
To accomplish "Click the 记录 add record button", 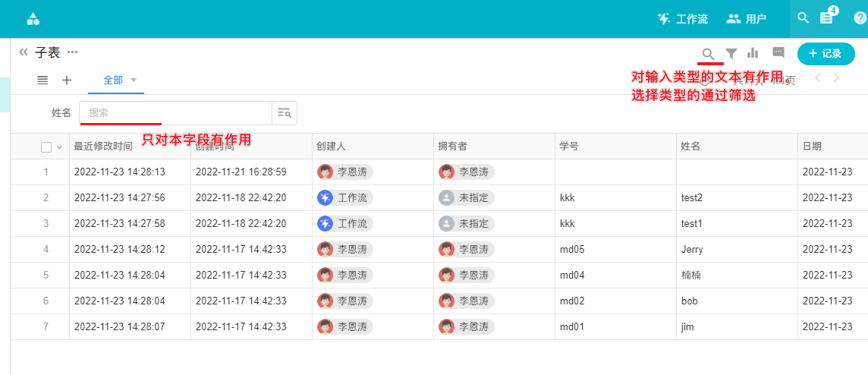I will point(826,54).
